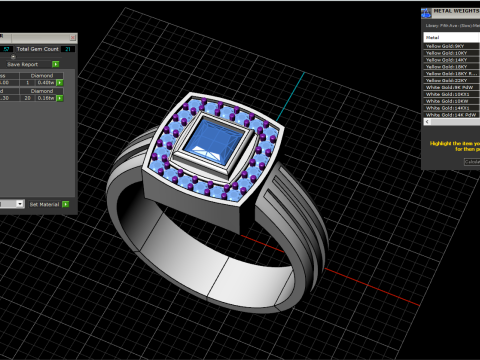Screen dimensions: 480x360
Task: Open the material dropdown beside Set Material
Action: click(x=20, y=204)
